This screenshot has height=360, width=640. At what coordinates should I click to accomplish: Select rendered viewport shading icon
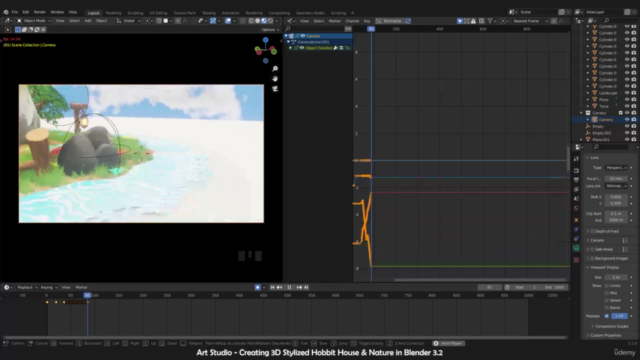pyautogui.click(x=270, y=21)
